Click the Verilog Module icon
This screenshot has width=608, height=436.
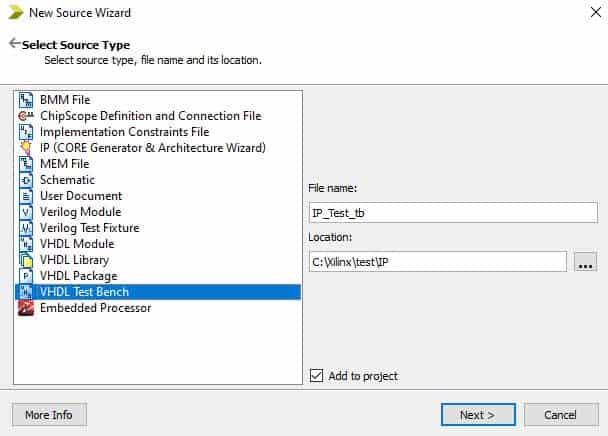click(26, 212)
